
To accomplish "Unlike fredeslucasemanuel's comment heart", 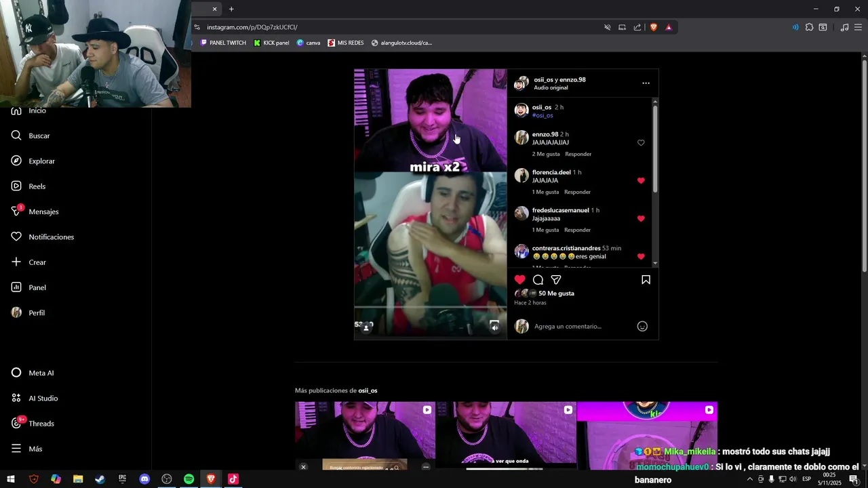I will click(641, 219).
